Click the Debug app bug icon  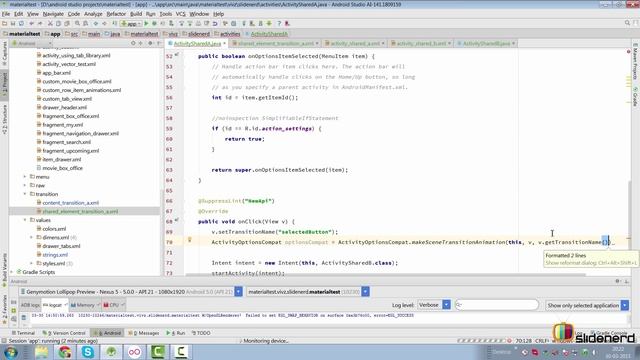[154, 24]
